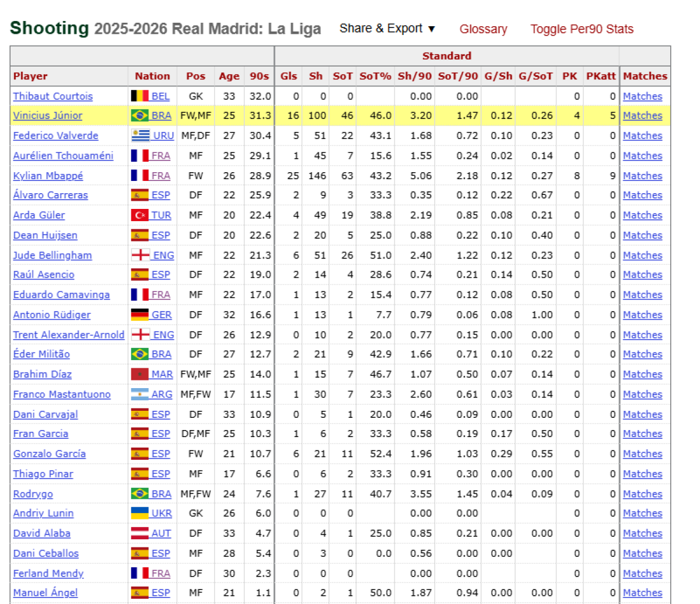Click the Germany flag beside Antonio Rüdiger

click(x=140, y=315)
